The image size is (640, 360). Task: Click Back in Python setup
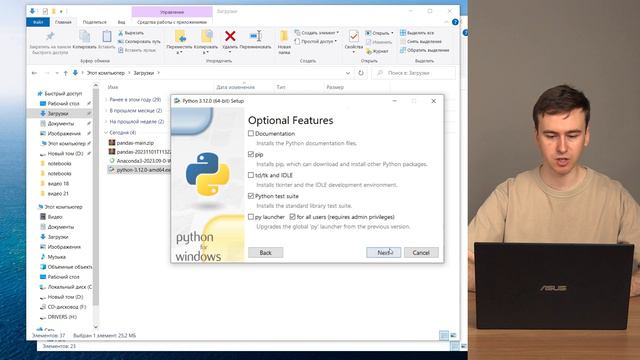click(265, 253)
